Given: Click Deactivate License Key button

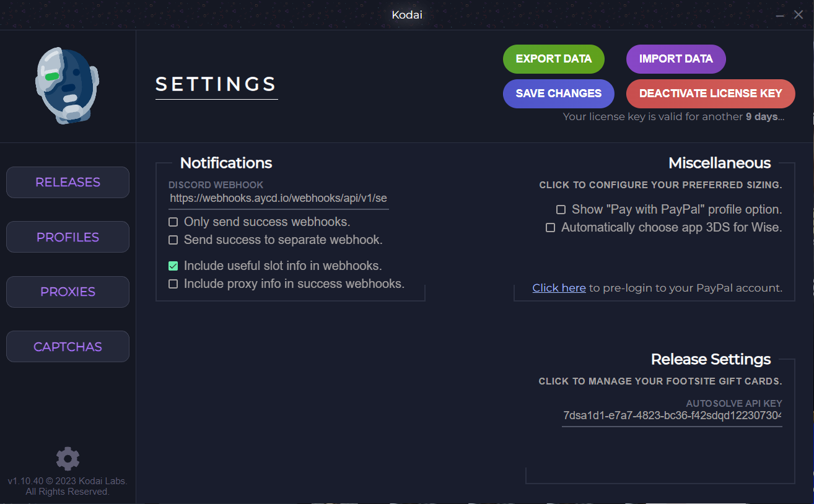Looking at the screenshot, I should point(710,93).
